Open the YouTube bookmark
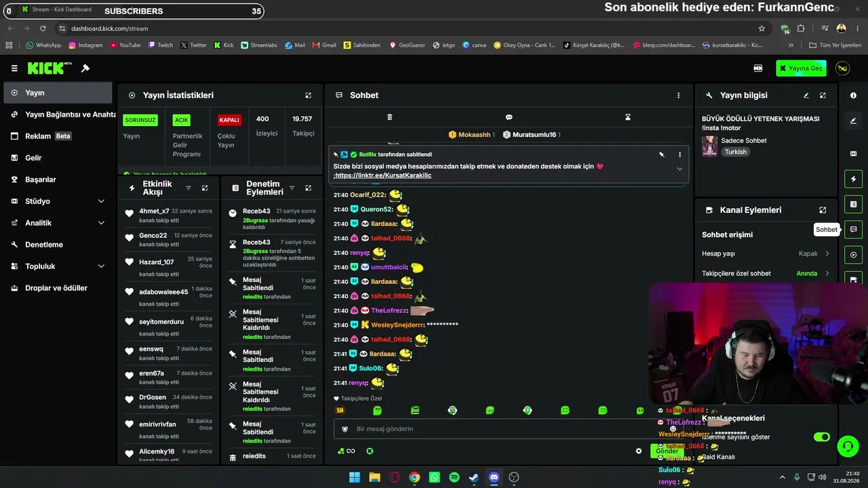This screenshot has width=868, height=488. 124,45
